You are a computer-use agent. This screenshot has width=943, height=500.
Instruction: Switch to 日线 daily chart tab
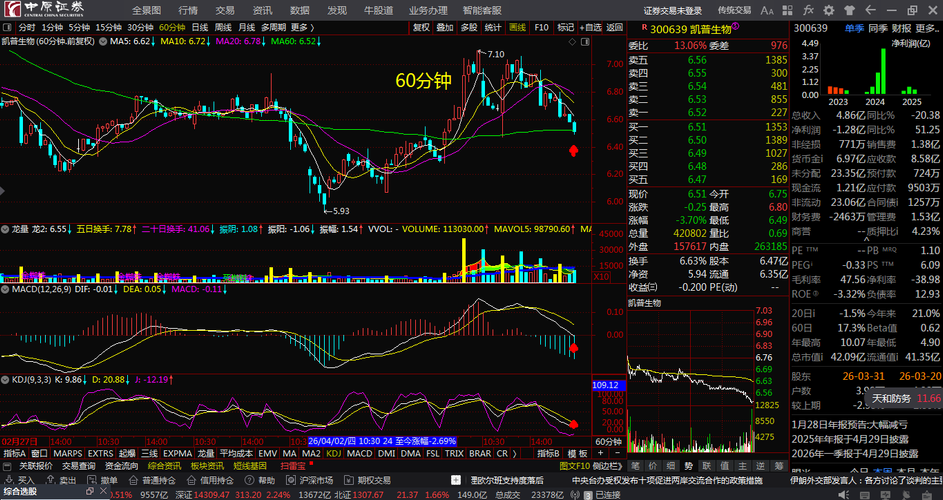click(x=200, y=27)
